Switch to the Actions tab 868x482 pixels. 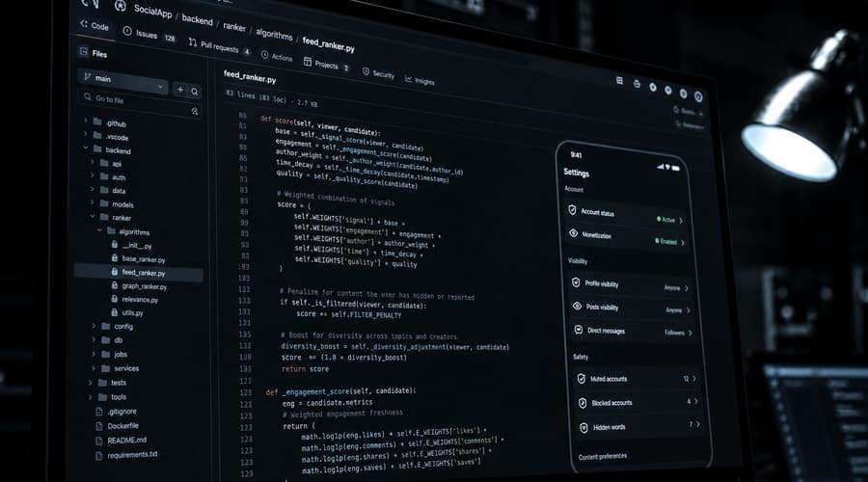point(276,57)
